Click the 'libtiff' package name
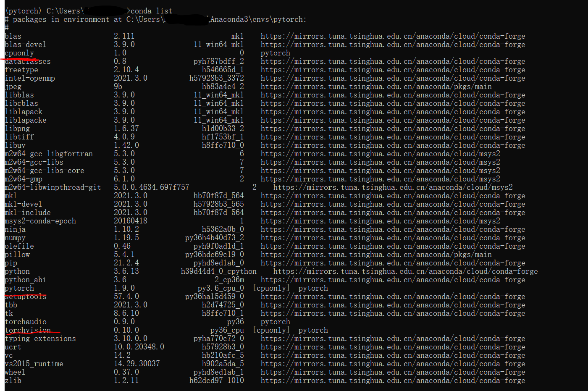Screen dimensions: 588x391 tap(19, 137)
